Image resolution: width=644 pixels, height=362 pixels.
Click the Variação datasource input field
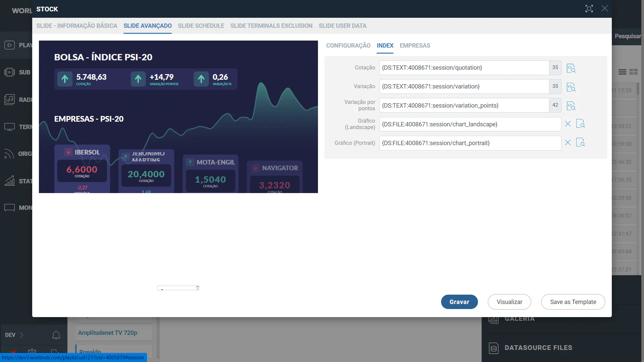pos(464,86)
